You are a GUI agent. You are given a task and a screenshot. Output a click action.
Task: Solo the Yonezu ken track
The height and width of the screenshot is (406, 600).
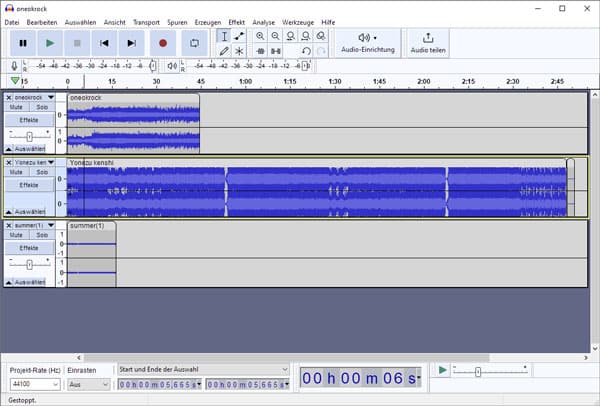click(x=42, y=172)
